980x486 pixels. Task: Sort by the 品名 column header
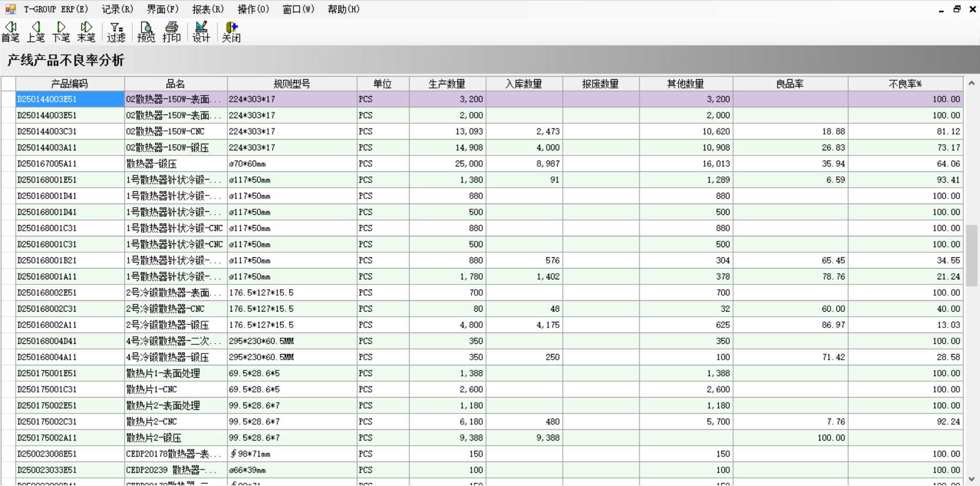[176, 84]
